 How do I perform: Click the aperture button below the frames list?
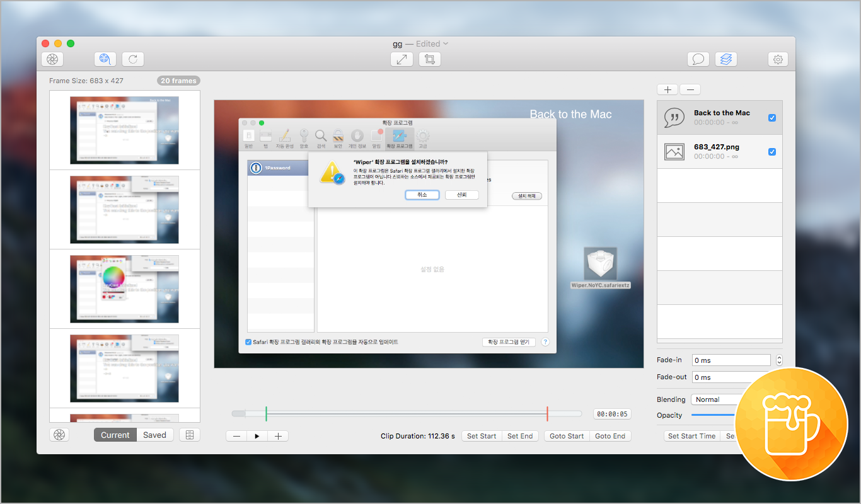tap(59, 435)
